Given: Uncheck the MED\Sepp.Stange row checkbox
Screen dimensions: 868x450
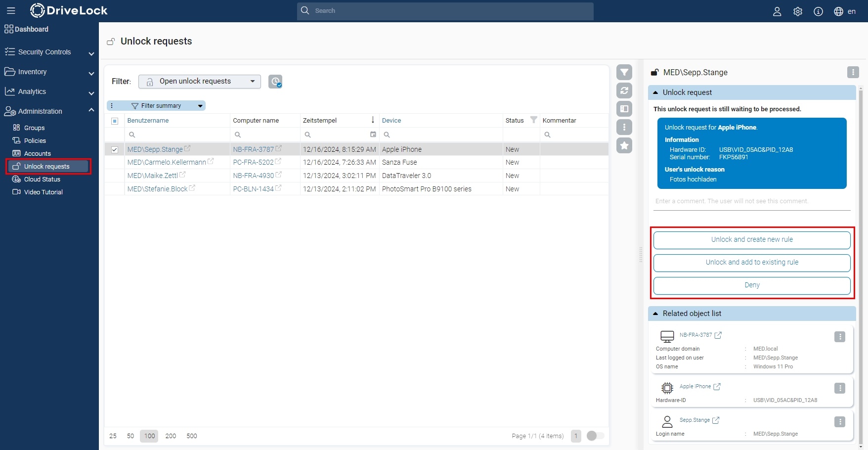Looking at the screenshot, I should [115, 149].
